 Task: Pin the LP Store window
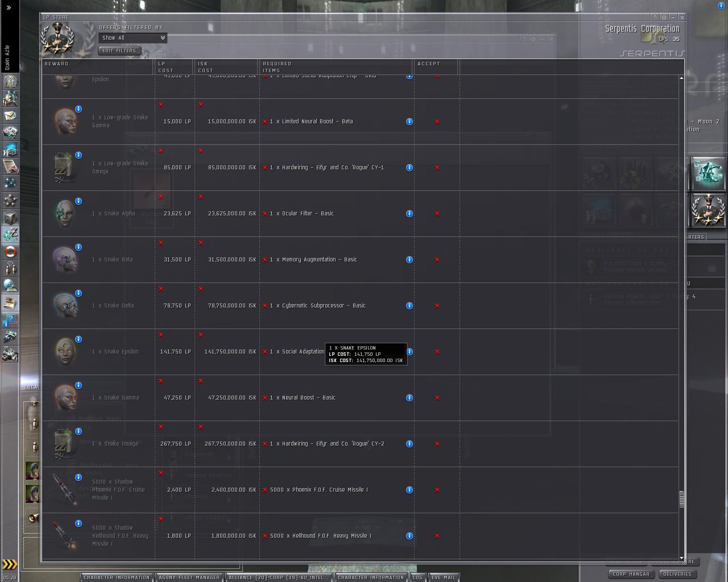tap(664, 17)
